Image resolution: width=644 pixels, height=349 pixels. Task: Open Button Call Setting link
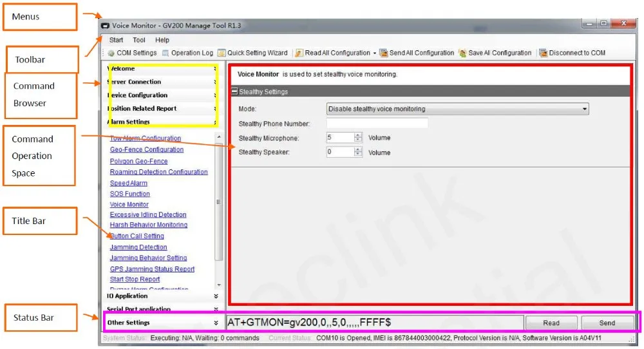137,236
